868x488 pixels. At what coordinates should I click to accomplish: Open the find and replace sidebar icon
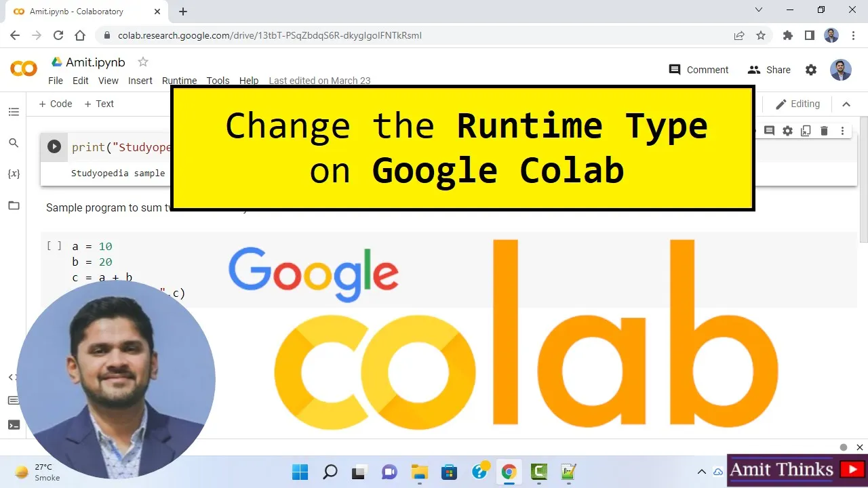(x=14, y=143)
